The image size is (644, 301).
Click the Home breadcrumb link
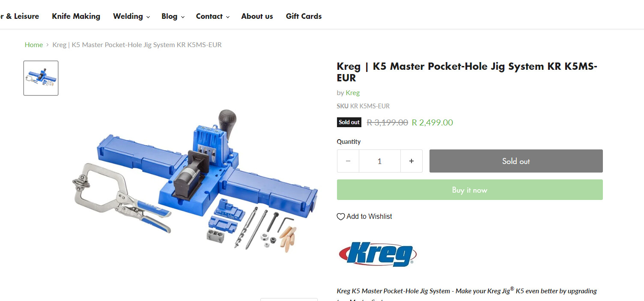pyautogui.click(x=34, y=45)
